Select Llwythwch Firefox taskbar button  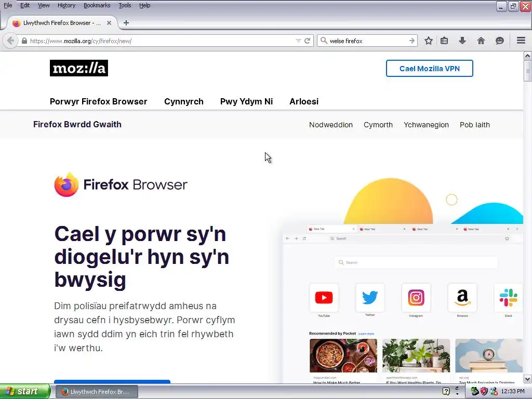(96, 392)
